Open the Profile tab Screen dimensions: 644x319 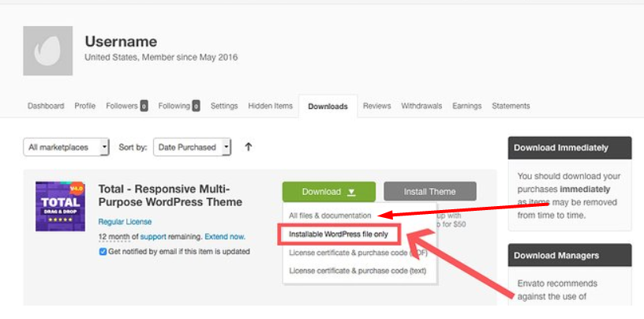[x=85, y=106]
